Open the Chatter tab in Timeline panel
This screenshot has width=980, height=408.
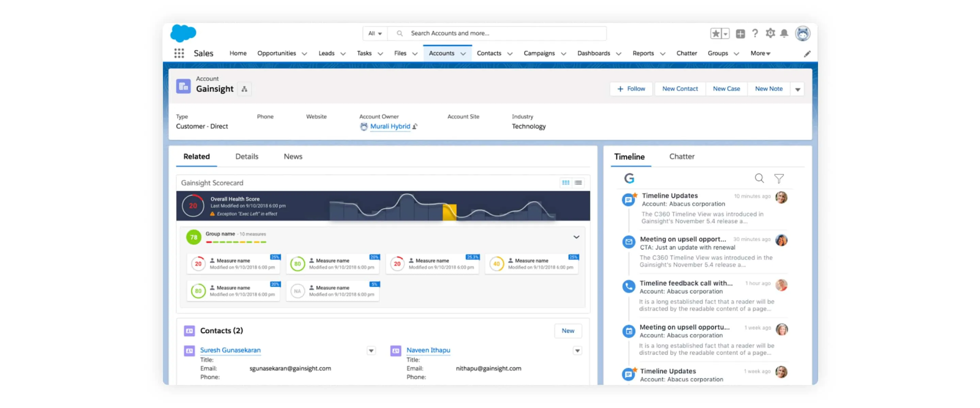682,156
